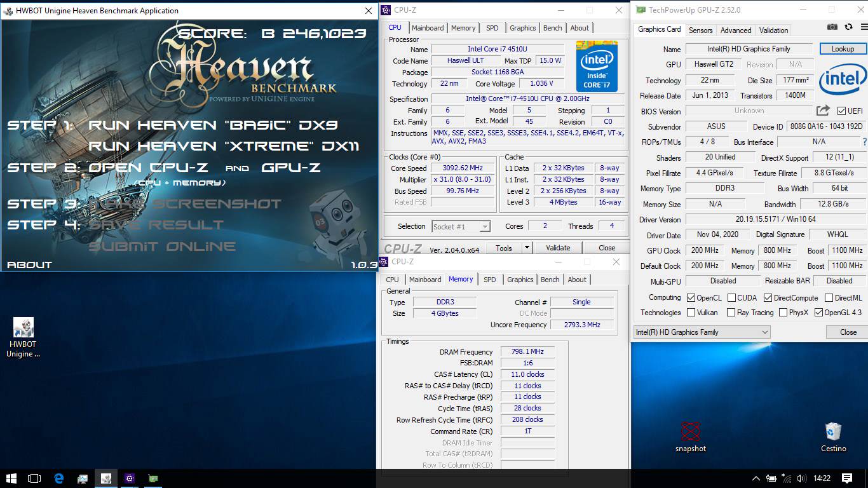
Task: Open the SPD tab in the lower CPU-Z window
Action: pos(490,280)
